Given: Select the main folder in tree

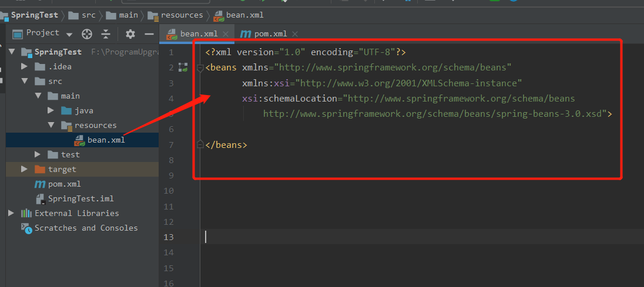Looking at the screenshot, I should pos(82,96).
